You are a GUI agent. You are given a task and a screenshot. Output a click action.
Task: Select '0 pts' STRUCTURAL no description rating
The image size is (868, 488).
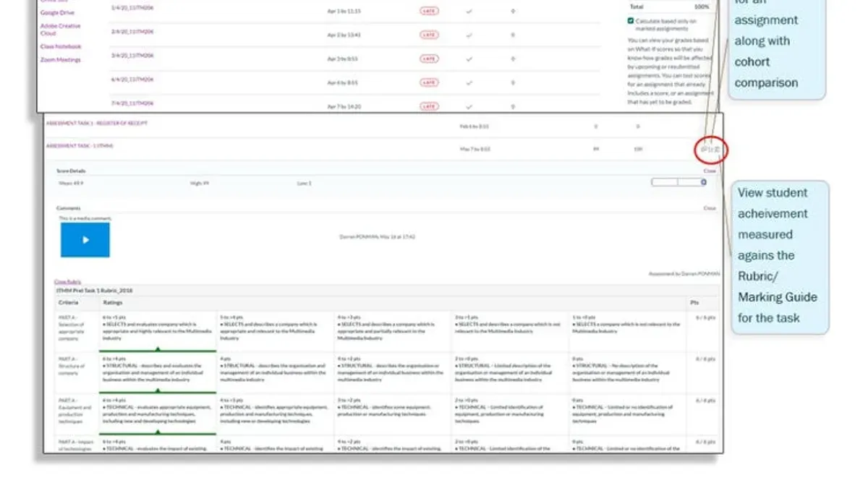pos(627,372)
